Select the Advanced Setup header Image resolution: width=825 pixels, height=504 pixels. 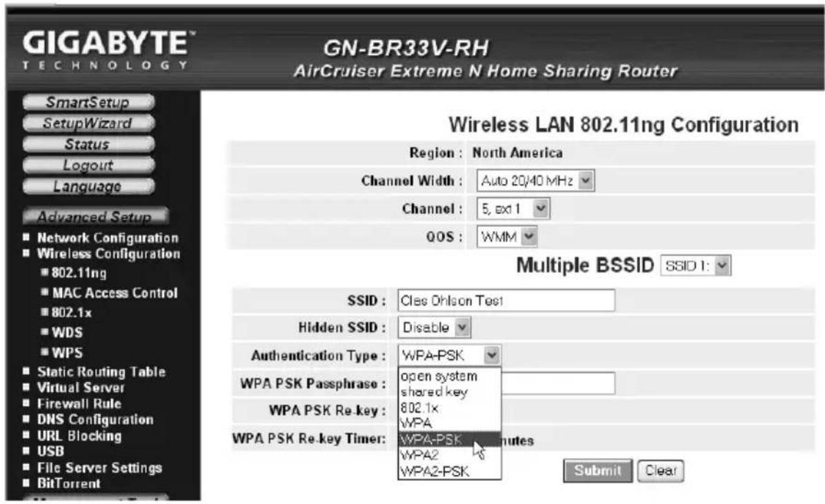click(x=95, y=216)
